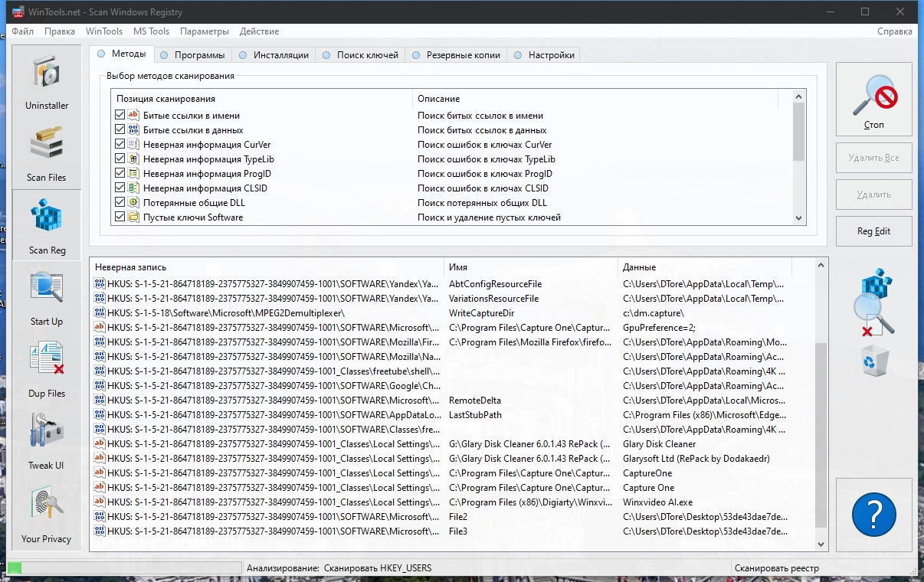Click the Позиция сканирования column header
The height and width of the screenshot is (582, 924).
point(261,99)
